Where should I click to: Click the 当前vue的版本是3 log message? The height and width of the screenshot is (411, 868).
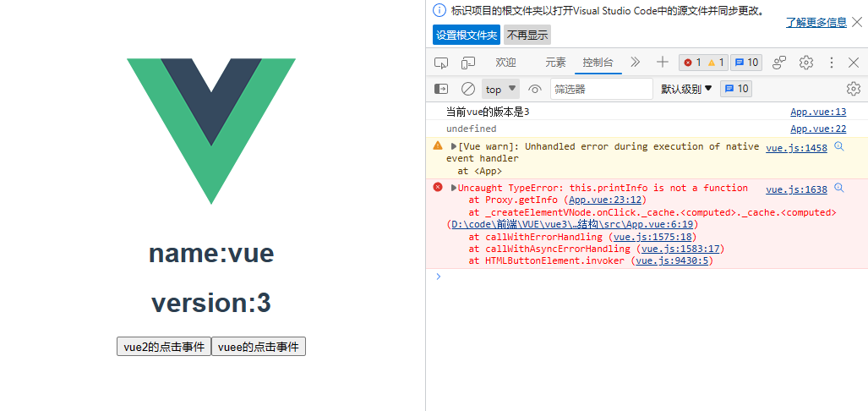(488, 112)
